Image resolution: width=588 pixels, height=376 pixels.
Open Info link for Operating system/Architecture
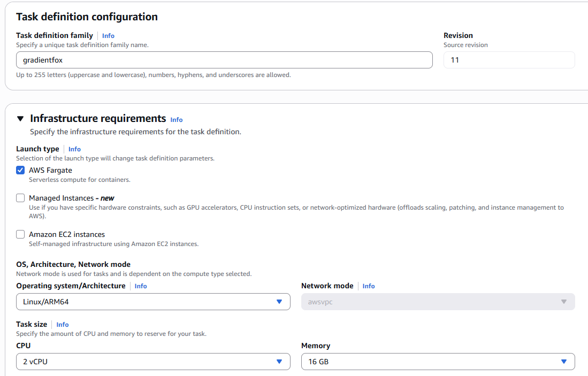[x=141, y=286]
